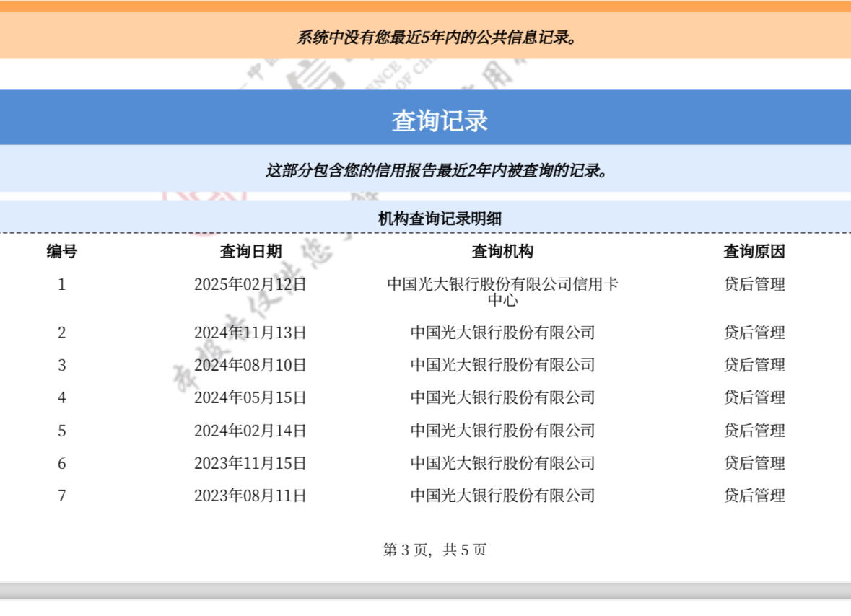Click the institution name in row 5
Image resolution: width=851 pixels, height=616 pixels.
click(x=502, y=431)
